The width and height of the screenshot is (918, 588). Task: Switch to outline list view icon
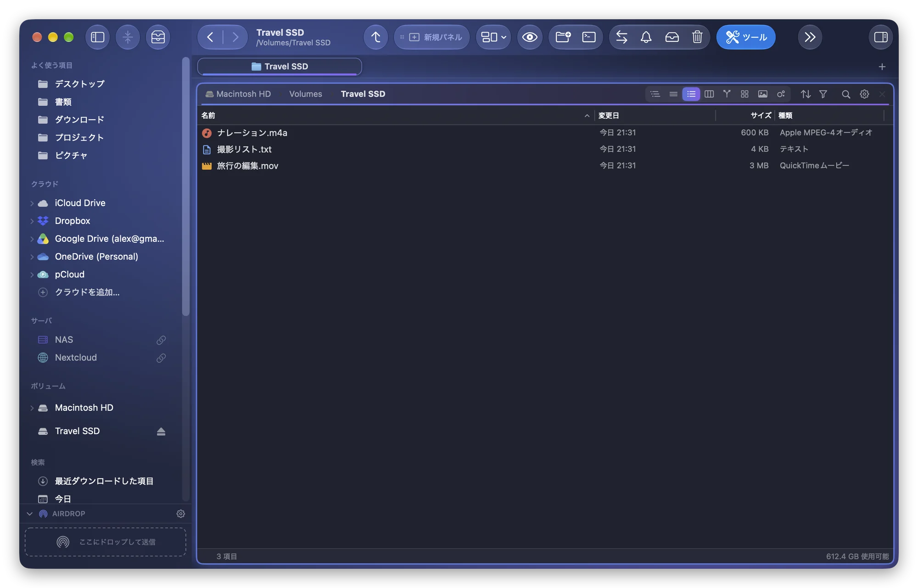[x=655, y=94]
